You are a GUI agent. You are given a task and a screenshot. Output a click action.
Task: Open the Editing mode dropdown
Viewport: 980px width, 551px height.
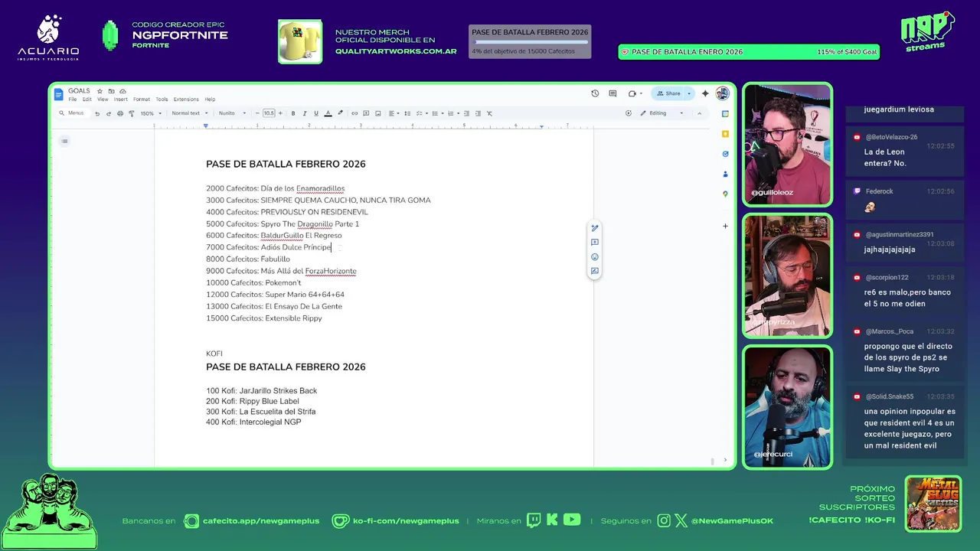pyautogui.click(x=663, y=113)
